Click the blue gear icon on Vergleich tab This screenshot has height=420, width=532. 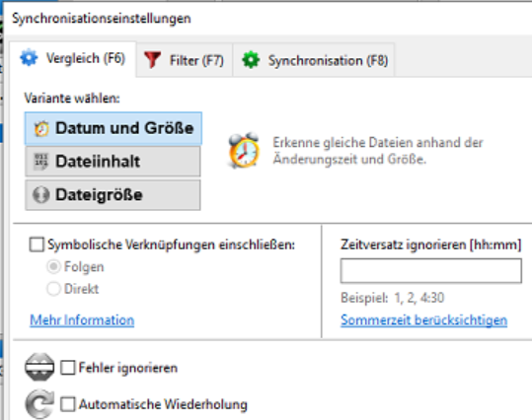(29, 57)
